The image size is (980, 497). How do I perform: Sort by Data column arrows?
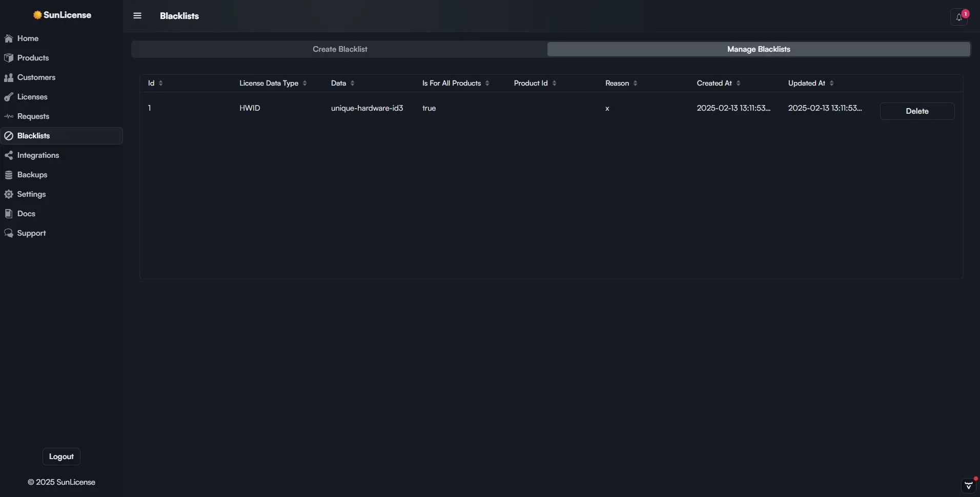point(352,83)
